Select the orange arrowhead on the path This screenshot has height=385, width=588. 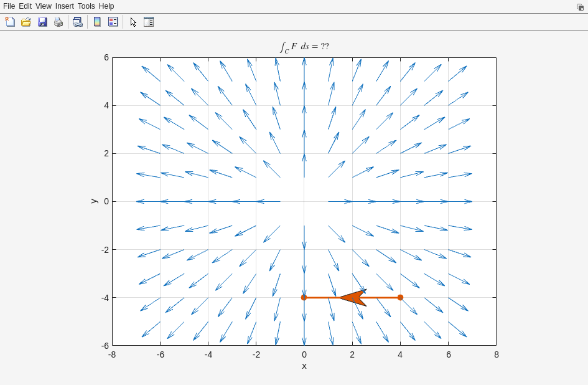(x=353, y=298)
